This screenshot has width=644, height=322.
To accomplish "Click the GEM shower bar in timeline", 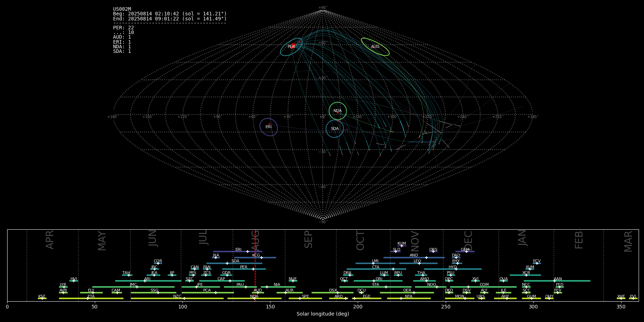I will 465,252.
